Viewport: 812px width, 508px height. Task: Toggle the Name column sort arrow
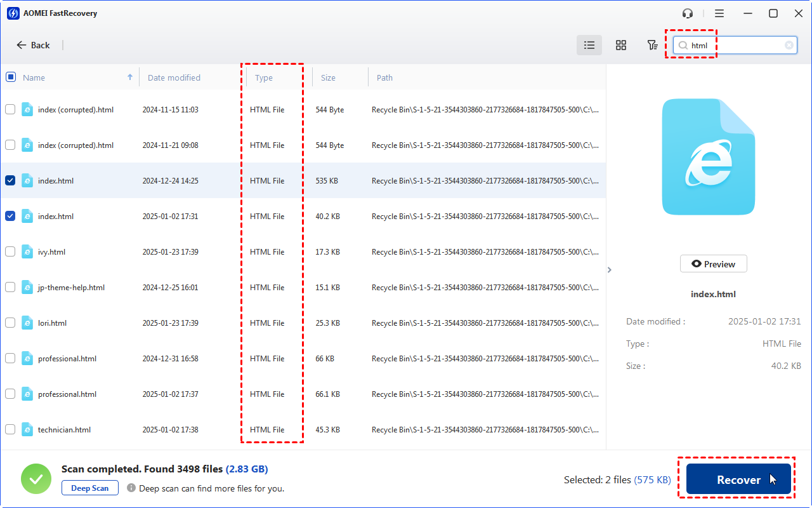coord(130,77)
